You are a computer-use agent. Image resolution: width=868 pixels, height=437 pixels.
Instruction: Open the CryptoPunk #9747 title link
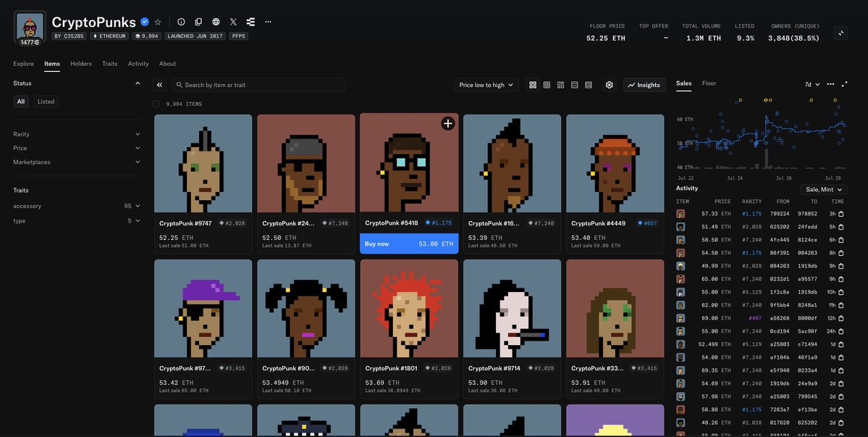click(185, 223)
